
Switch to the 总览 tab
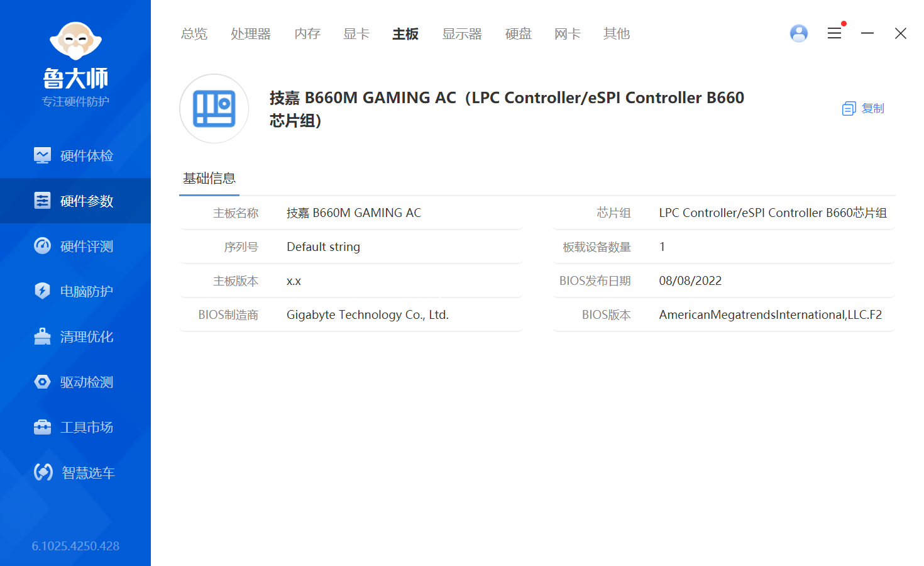coord(194,33)
